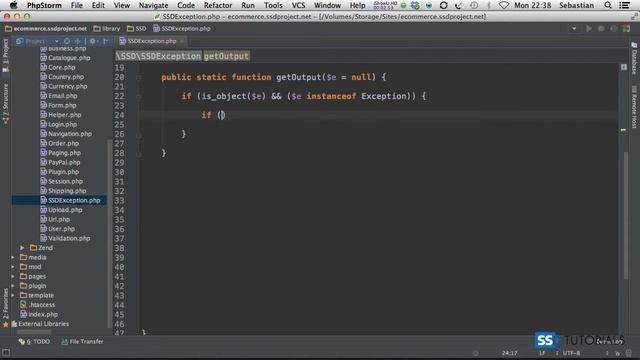Expand the media folder
Image resolution: width=640 pixels, height=360 pixels.
pyautogui.click(x=13, y=258)
